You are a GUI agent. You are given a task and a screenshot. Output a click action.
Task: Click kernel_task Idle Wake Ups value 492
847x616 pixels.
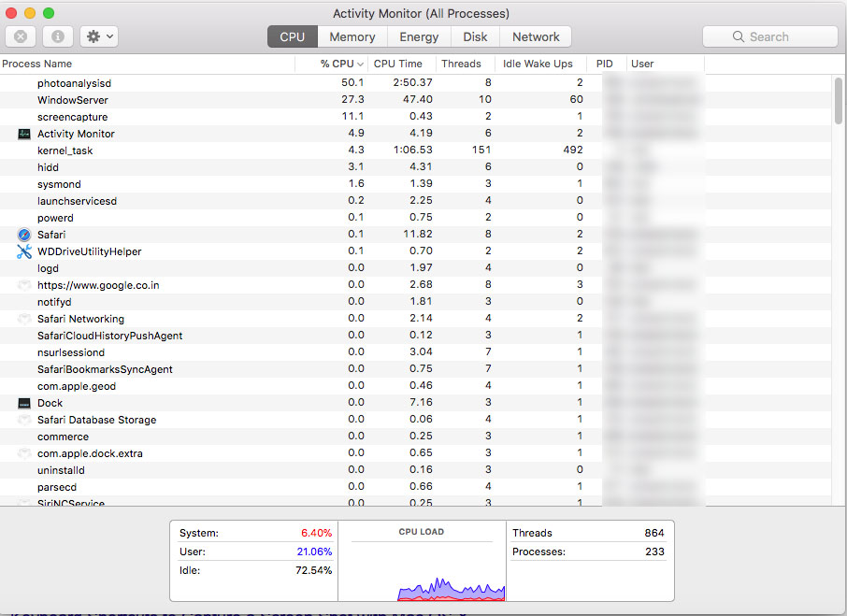pyautogui.click(x=573, y=150)
